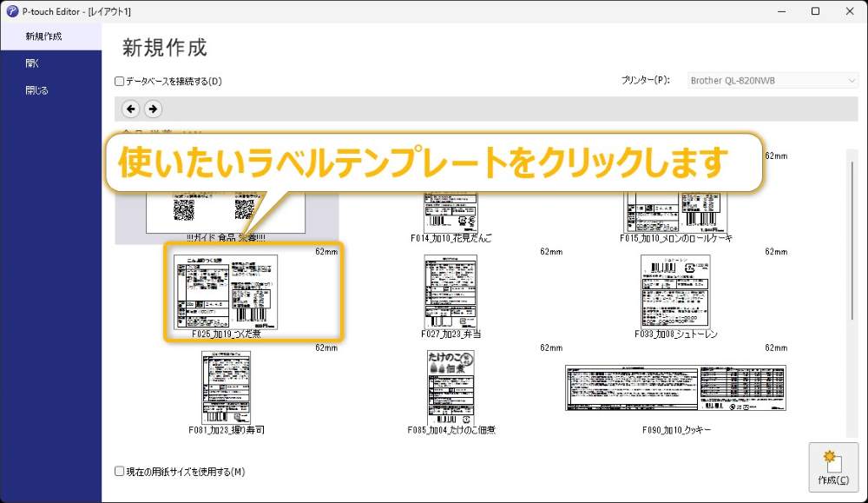Select the F081_加23_握り寿司 template thumbnail
This screenshot has height=503, width=868.
tap(226, 387)
